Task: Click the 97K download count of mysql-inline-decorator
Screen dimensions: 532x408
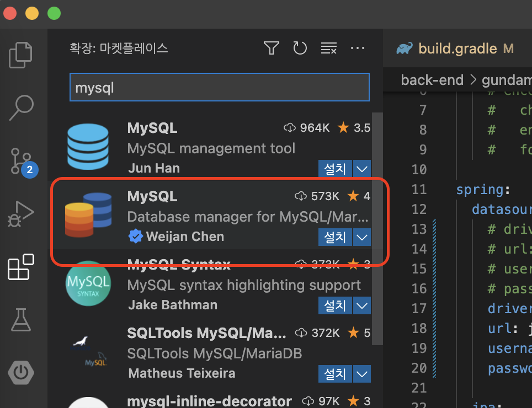Action: tap(329, 401)
